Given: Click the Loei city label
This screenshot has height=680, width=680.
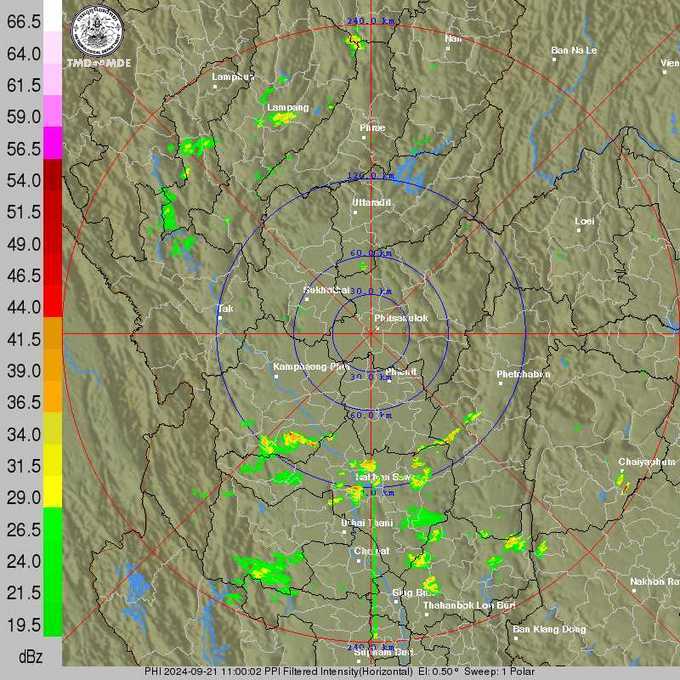Looking at the screenshot, I should tap(584, 221).
